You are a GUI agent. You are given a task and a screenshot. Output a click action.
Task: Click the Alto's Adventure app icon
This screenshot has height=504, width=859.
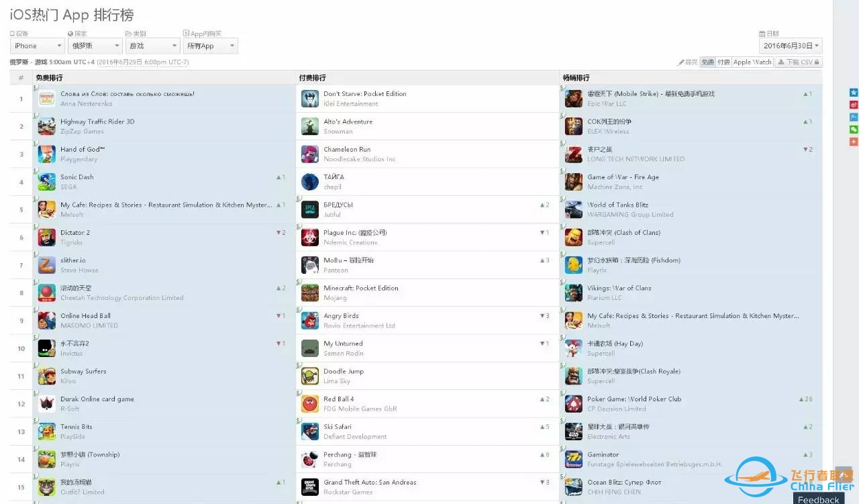pyautogui.click(x=310, y=126)
